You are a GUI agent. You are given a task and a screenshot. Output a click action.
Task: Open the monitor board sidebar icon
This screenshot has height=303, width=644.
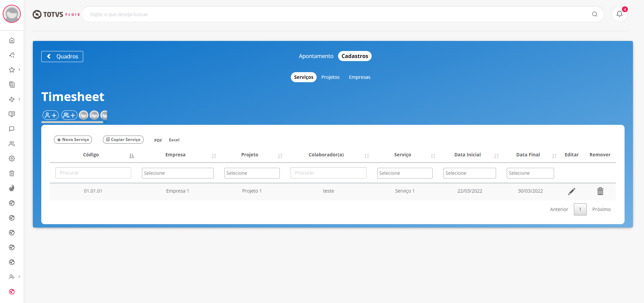coord(12,114)
